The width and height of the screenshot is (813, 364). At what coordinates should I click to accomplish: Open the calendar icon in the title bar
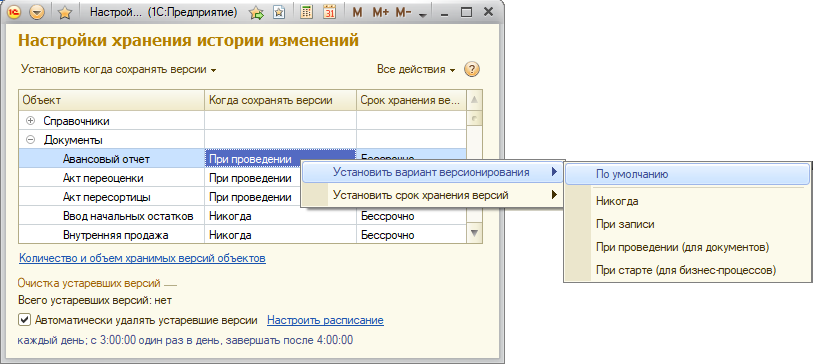click(x=329, y=12)
